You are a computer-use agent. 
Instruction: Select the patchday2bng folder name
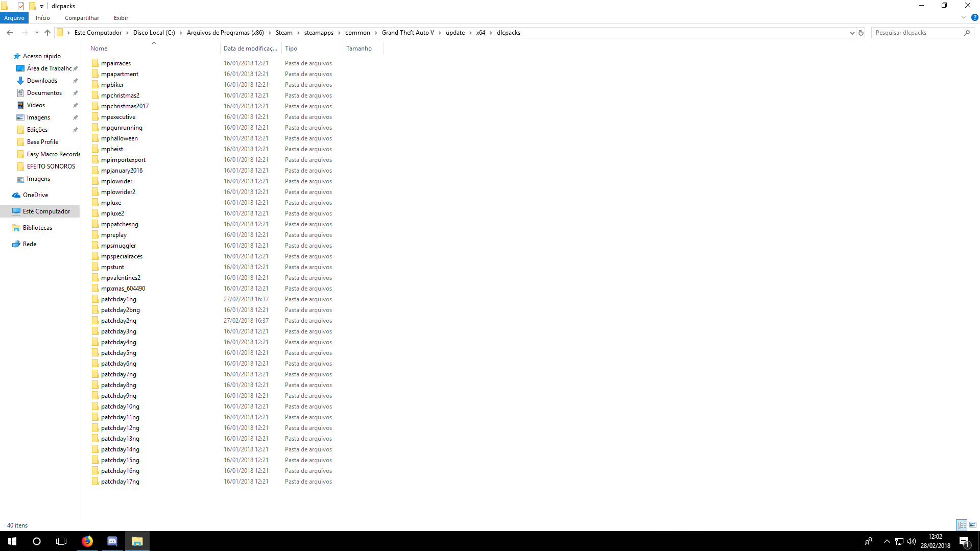point(120,310)
